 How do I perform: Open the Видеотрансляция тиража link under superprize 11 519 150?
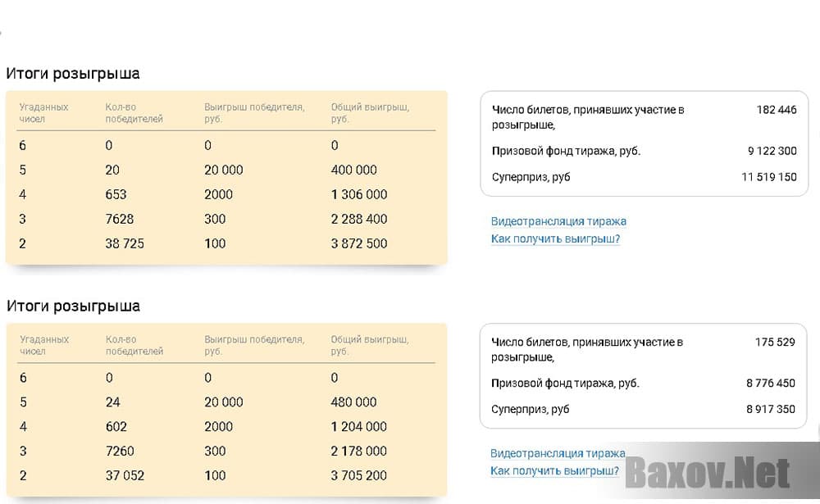point(558,221)
